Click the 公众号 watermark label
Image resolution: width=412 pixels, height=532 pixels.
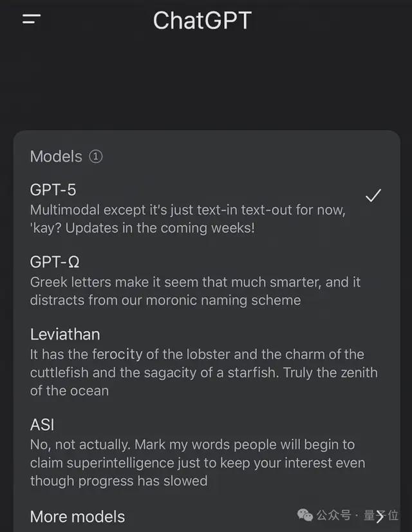pyautogui.click(x=333, y=515)
